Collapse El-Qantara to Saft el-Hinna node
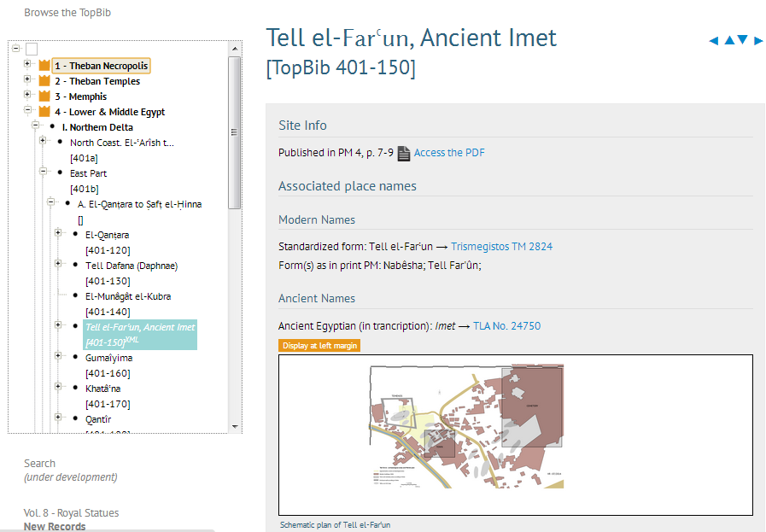 (x=50, y=202)
